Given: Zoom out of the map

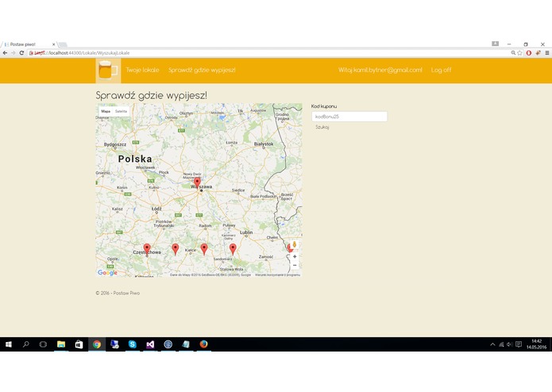Looking at the screenshot, I should pos(295,266).
